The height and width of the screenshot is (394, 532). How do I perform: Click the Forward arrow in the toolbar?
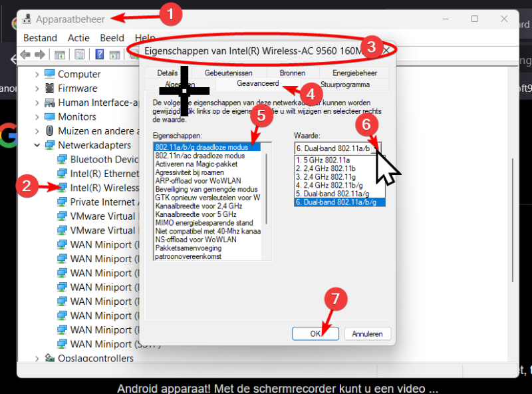[x=40, y=55]
